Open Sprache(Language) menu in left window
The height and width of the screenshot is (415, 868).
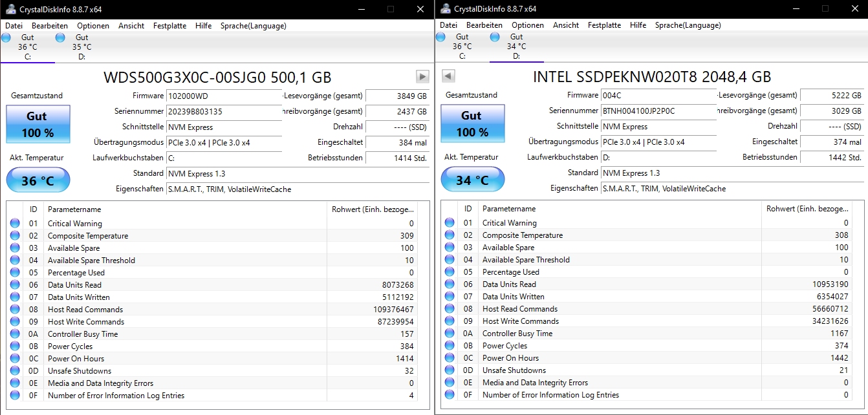tap(254, 26)
